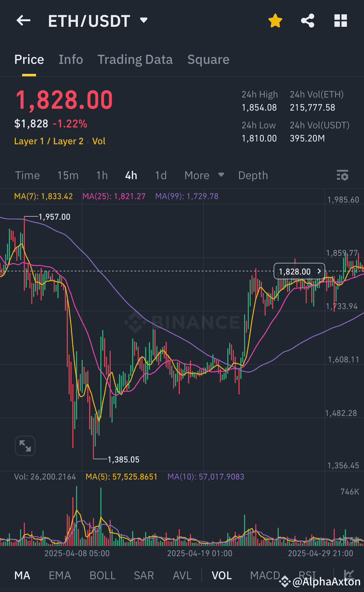Open the More timeframes dropdown

(x=204, y=175)
